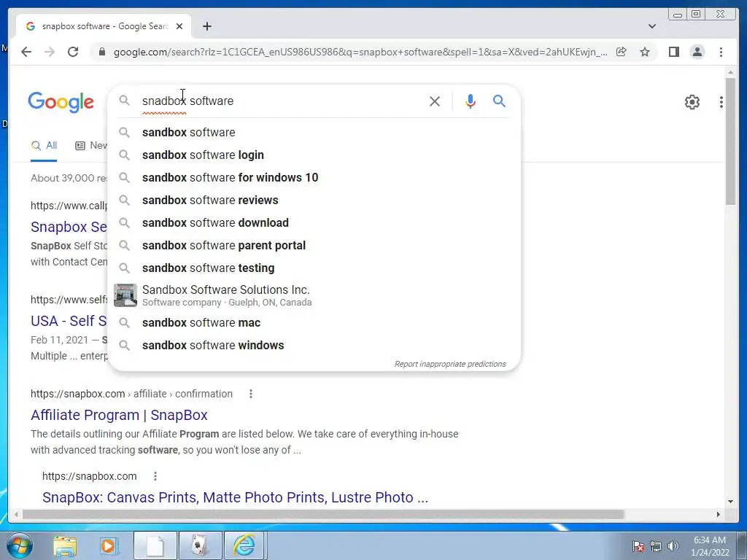Open blank document taskbar item
Image resolution: width=747 pixels, height=560 pixels.
click(x=155, y=545)
